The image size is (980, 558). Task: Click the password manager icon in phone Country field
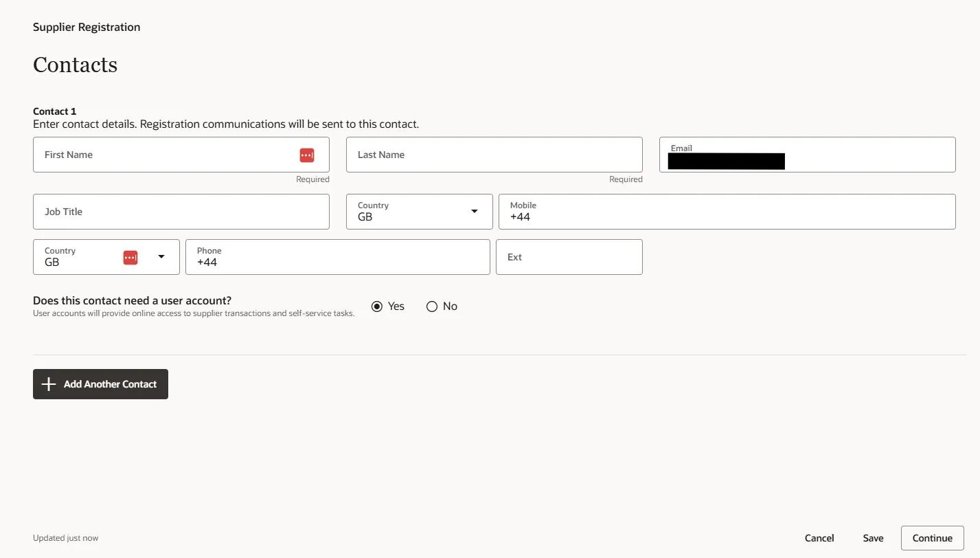130,258
